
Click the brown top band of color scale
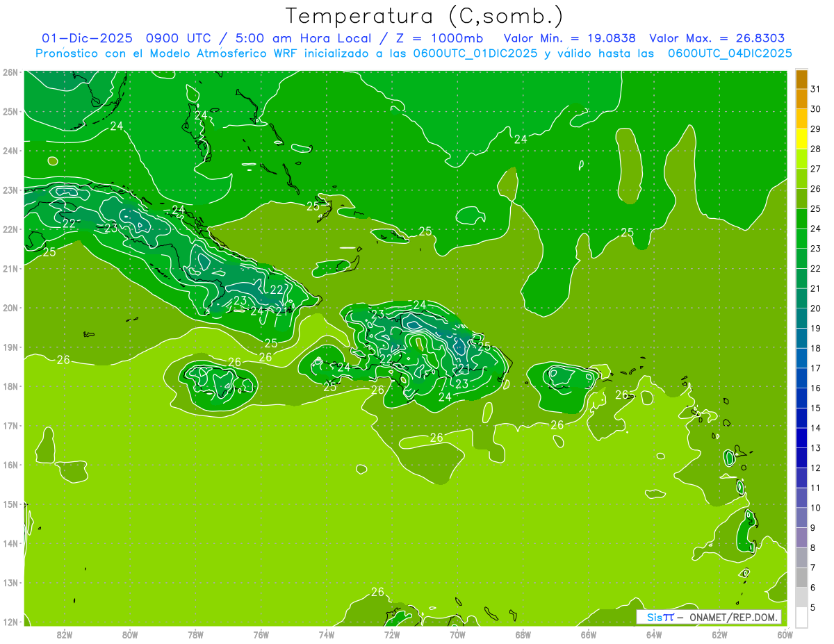[x=801, y=80]
